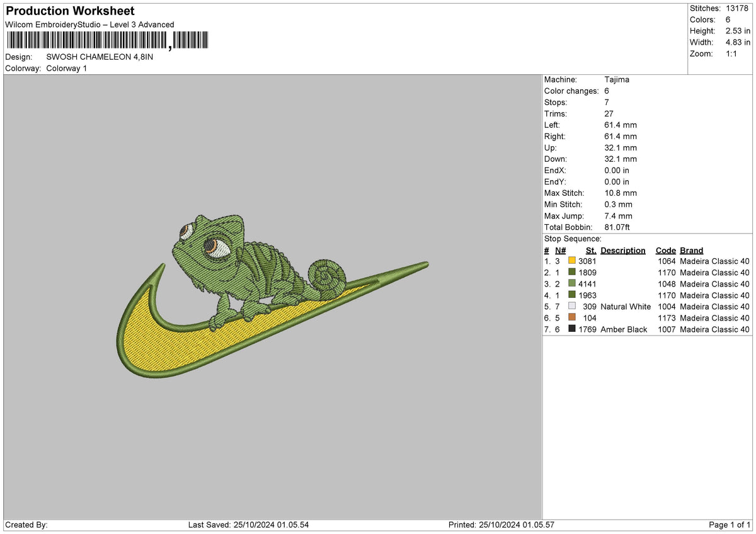756x534 pixels.
Task: Pick the light green swatch beside 4141
Action: [x=572, y=283]
